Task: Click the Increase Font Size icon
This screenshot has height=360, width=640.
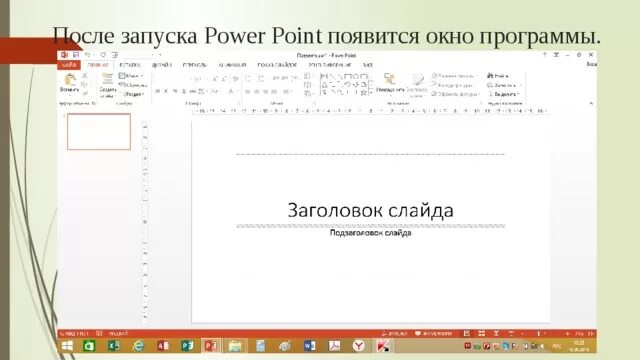Action: (216, 79)
